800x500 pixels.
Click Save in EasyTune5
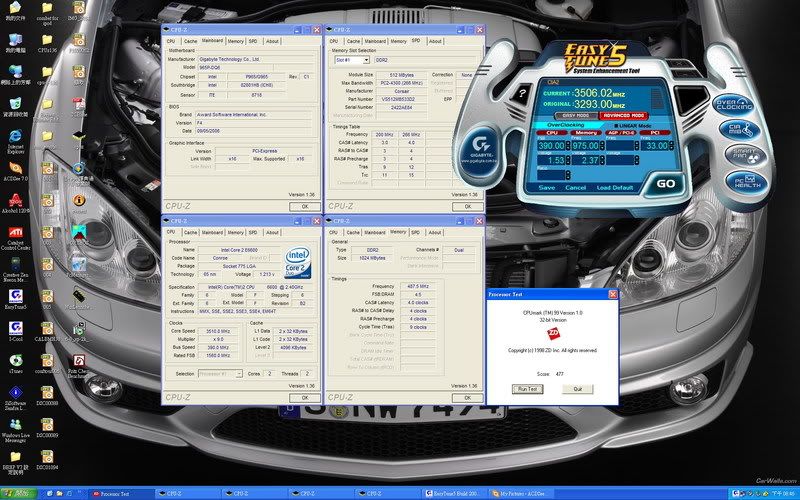(547, 188)
